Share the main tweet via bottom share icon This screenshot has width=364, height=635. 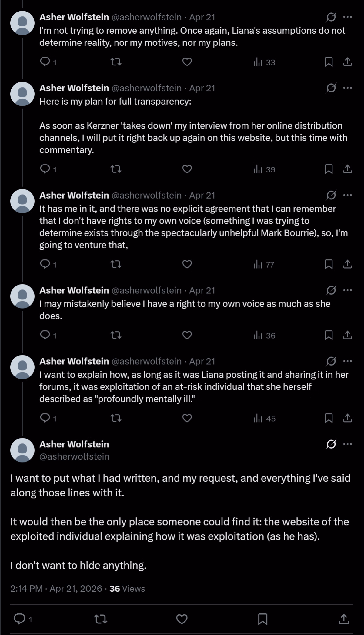tap(344, 619)
